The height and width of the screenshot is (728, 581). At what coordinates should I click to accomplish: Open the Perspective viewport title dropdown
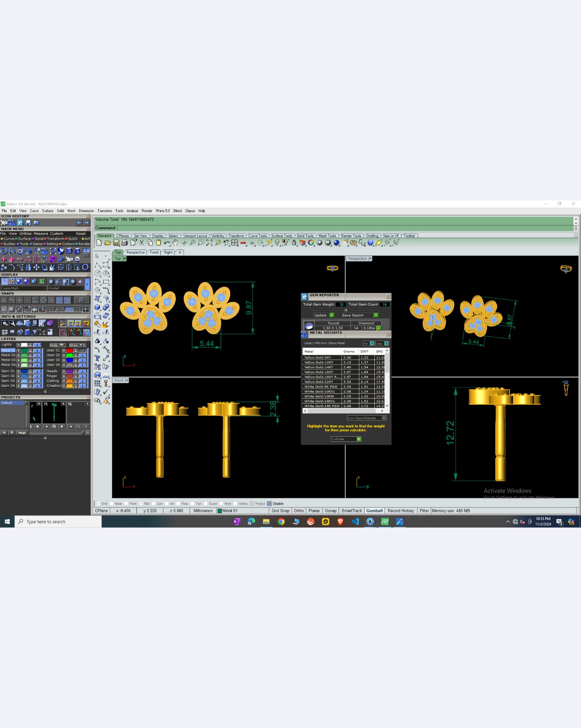tap(370, 259)
